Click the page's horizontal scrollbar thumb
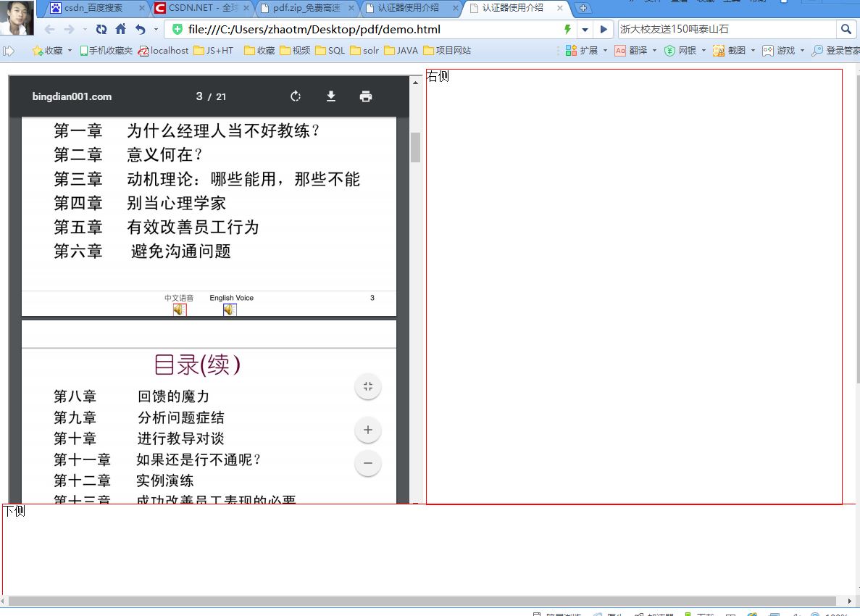860x616 pixels. [x=422, y=602]
